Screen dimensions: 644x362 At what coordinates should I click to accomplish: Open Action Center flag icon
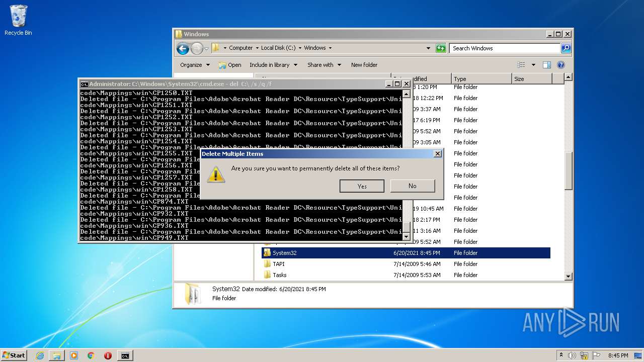coord(596,355)
